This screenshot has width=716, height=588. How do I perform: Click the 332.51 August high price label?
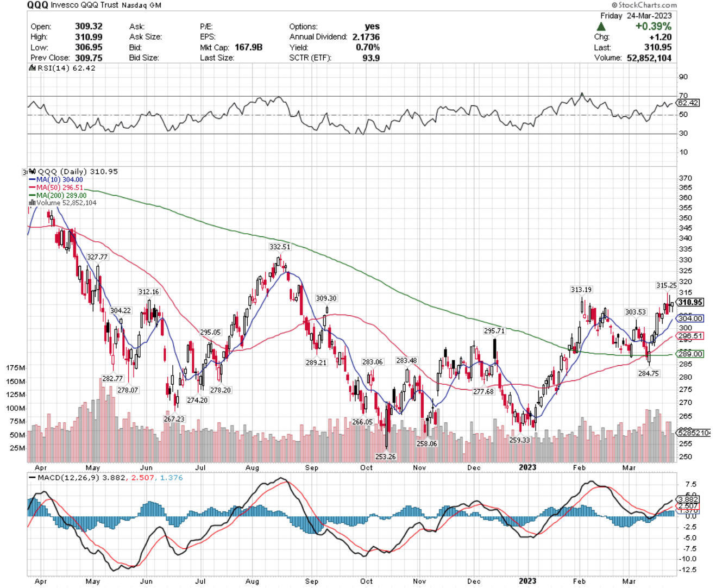280,247
